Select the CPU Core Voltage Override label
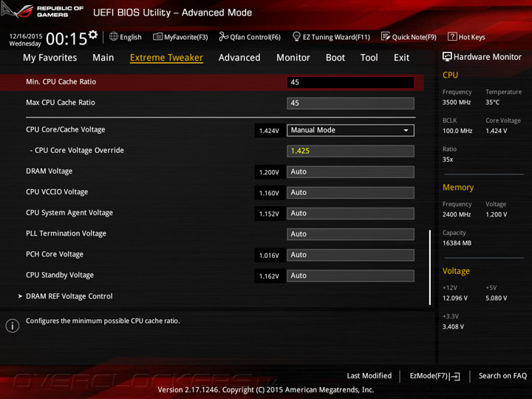 [x=79, y=150]
